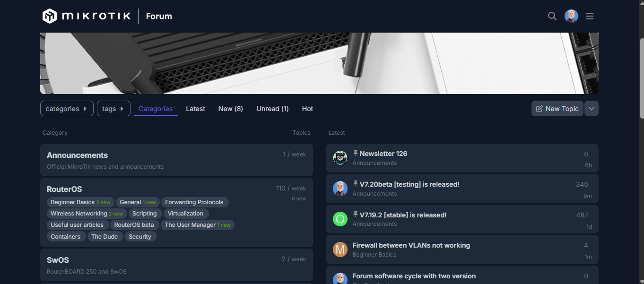Open the Forum header link

[x=159, y=16]
